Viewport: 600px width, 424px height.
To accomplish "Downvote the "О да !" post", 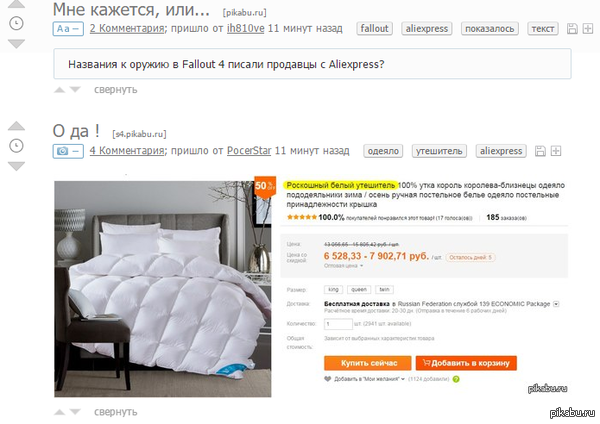I will coord(16,166).
